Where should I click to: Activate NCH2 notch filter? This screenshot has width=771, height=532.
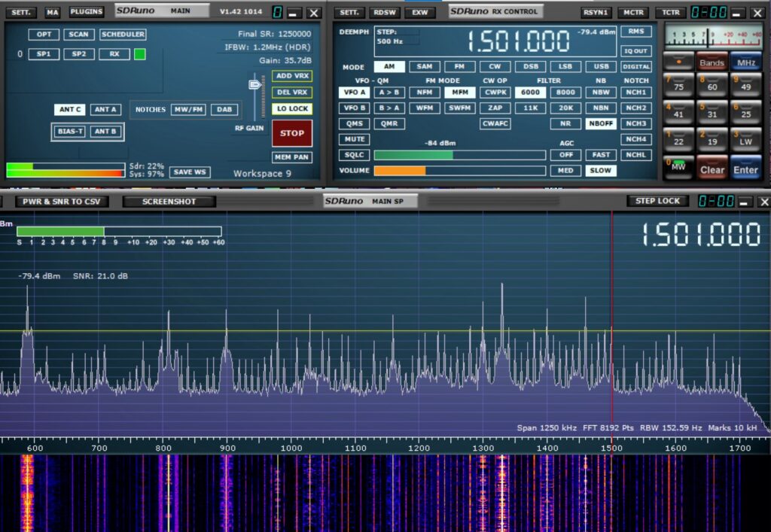tap(636, 108)
